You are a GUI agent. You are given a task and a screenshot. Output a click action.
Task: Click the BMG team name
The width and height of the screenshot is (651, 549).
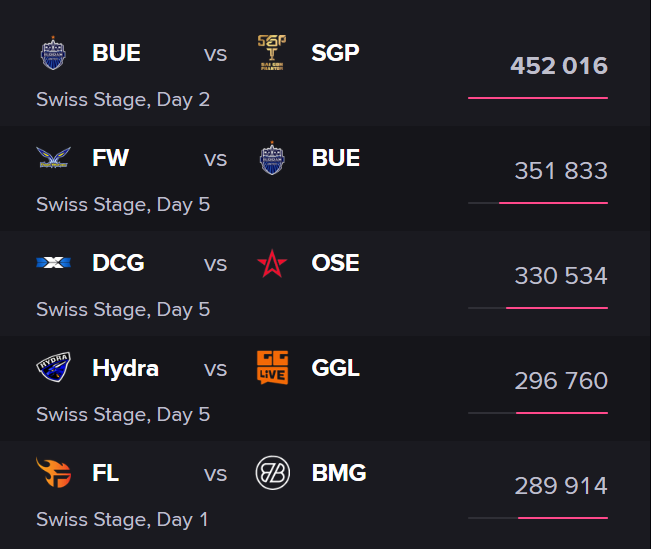coord(339,473)
